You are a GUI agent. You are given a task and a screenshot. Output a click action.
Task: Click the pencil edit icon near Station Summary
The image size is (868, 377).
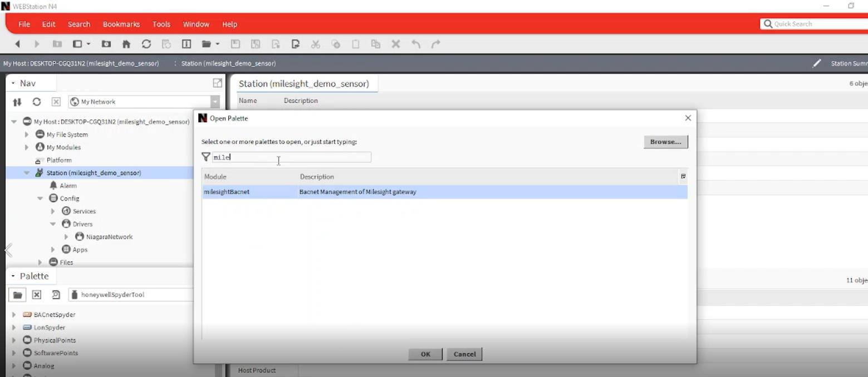[x=817, y=63]
